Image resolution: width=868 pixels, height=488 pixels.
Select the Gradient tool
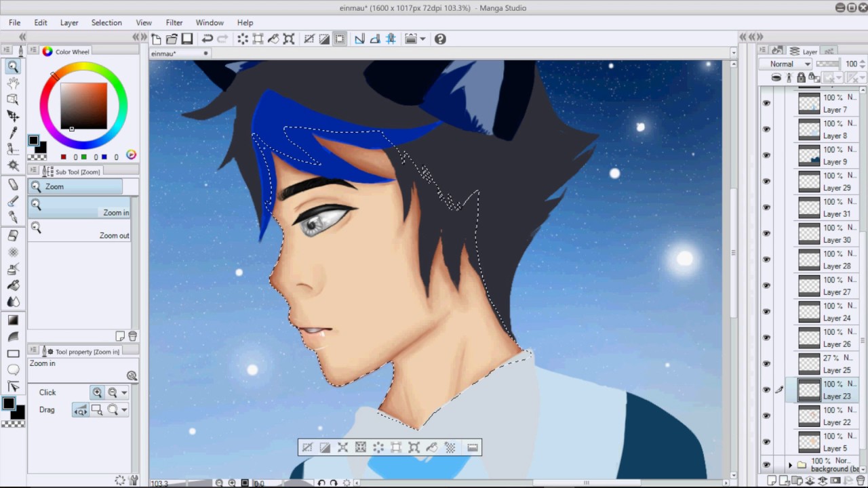click(x=13, y=320)
